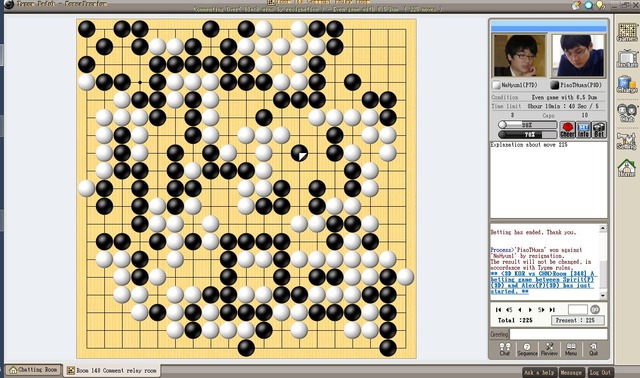
Task: Open the Chat button in bottom toolbar
Action: click(504, 349)
